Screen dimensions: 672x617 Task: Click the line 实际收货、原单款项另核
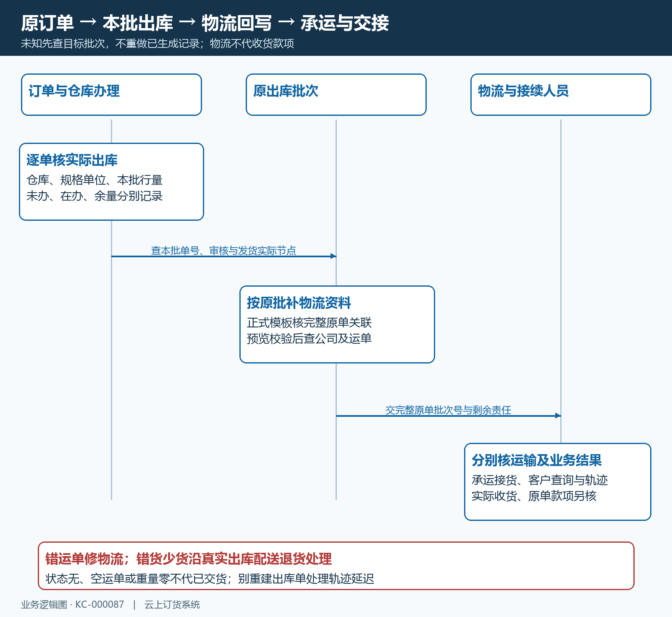pyautogui.click(x=534, y=496)
